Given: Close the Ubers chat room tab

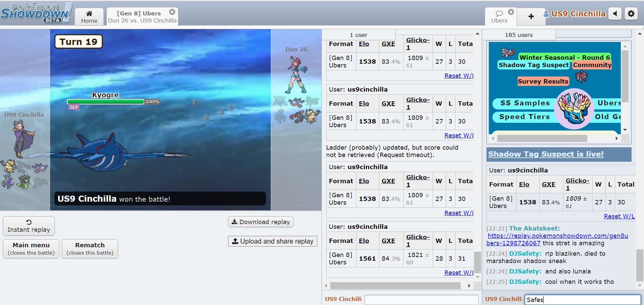Looking at the screenshot, I should coord(511,12).
